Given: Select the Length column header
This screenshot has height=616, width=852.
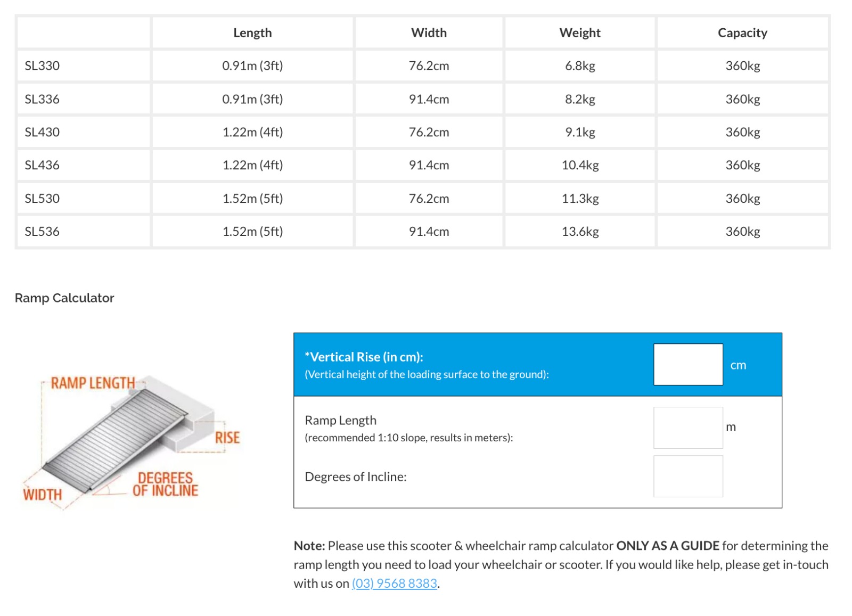Looking at the screenshot, I should click(x=252, y=33).
